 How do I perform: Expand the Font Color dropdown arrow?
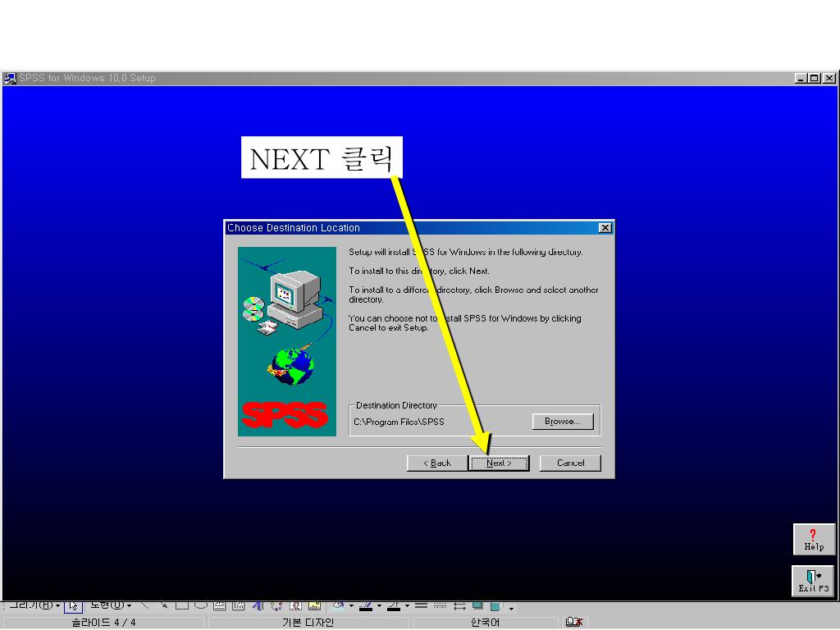point(407,606)
